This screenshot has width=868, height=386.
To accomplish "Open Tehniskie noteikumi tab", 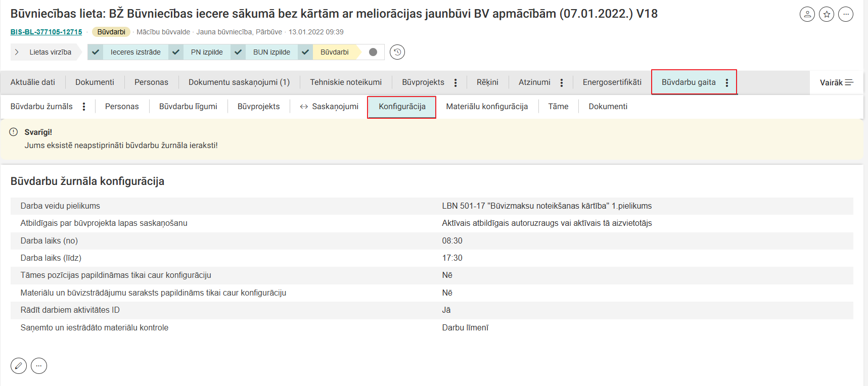I will [x=346, y=82].
